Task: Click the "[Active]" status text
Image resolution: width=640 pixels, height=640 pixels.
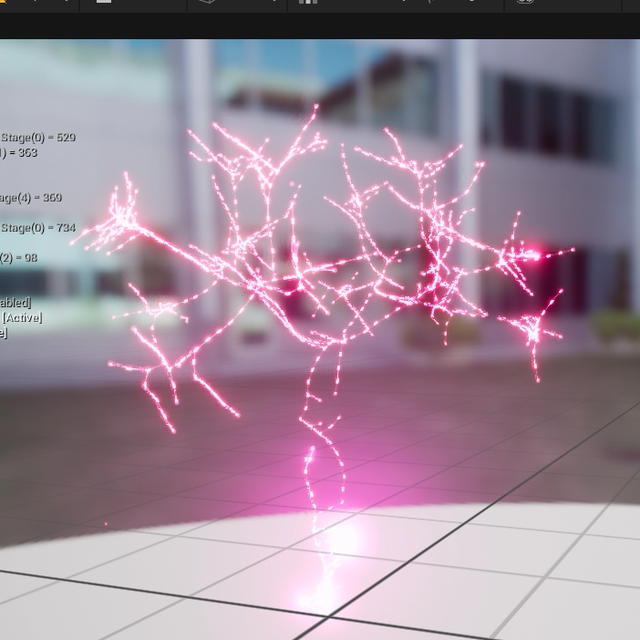Action: (x=22, y=317)
